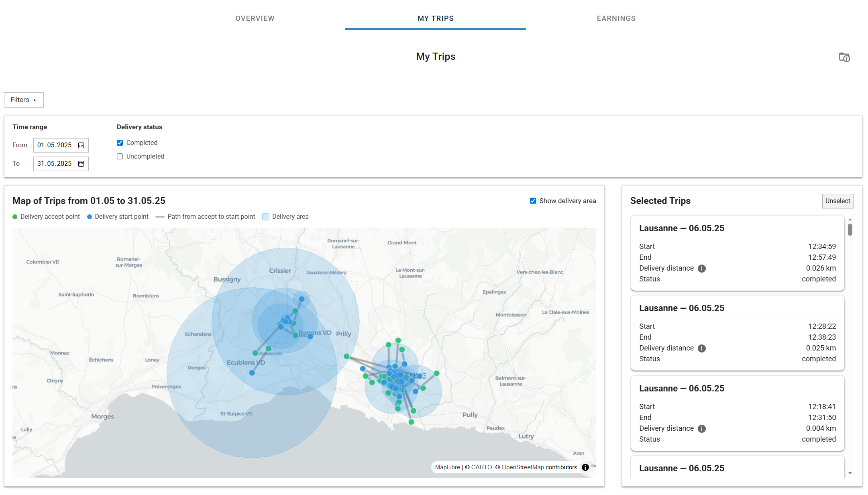868x495 pixels.
Task: Open the From date calendar picker
Action: (x=81, y=145)
